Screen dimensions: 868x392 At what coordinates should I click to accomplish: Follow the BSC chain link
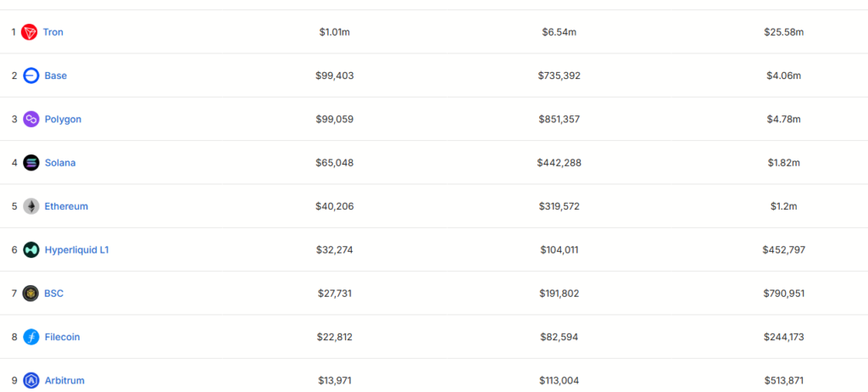point(54,294)
